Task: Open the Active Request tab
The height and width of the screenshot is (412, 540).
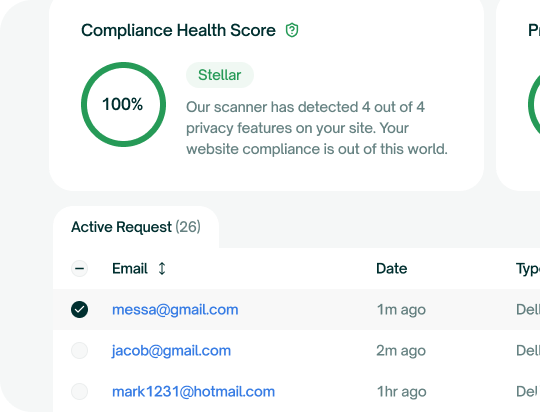Action: point(136,227)
